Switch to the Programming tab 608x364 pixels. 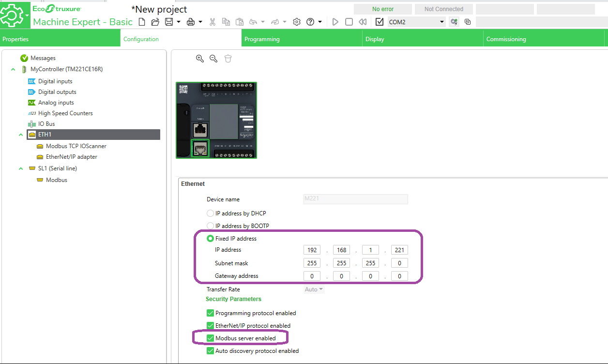pyautogui.click(x=302, y=39)
